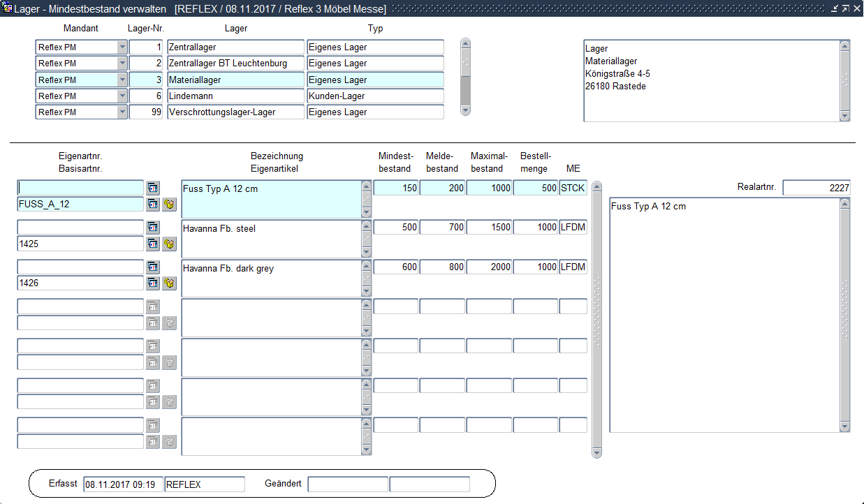Click the yellow package icon beside article 1425
The width and height of the screenshot is (864, 504).
coord(169,244)
